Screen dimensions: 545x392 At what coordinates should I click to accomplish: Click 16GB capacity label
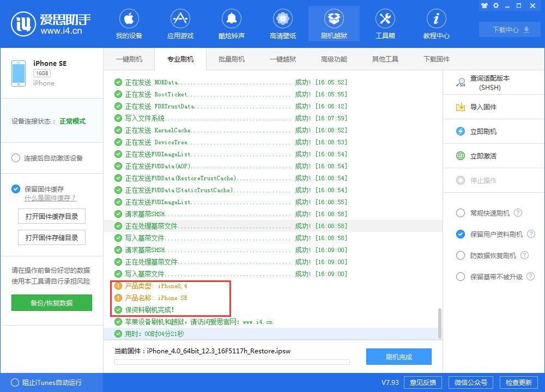pos(42,73)
